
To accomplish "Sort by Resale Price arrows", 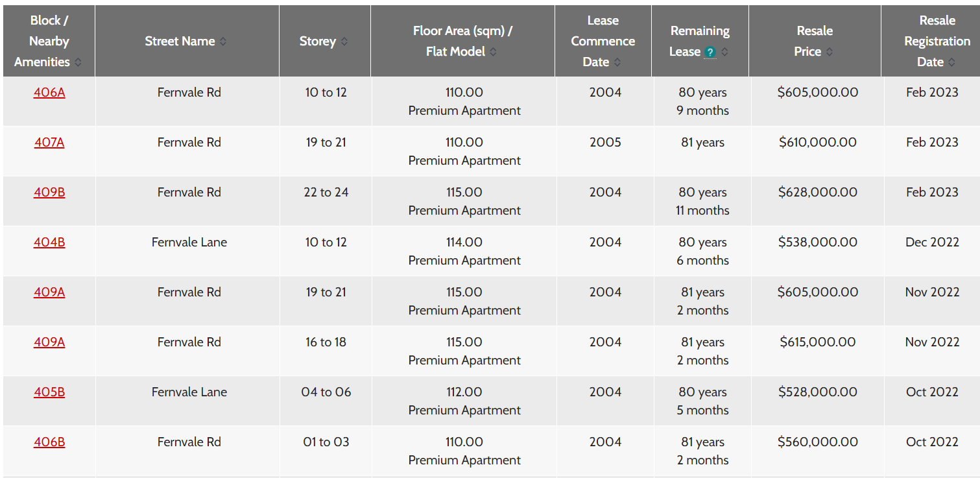I will tap(830, 52).
